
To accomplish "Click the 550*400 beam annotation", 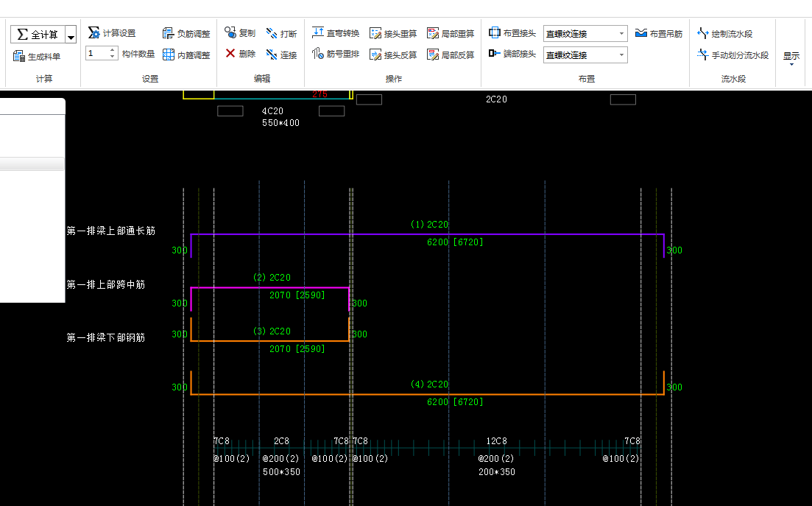I will point(280,123).
